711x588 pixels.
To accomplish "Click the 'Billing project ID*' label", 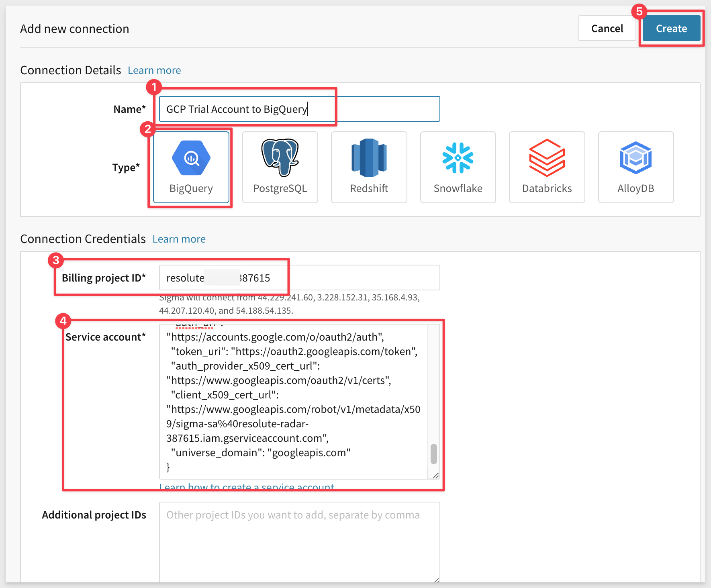I will click(104, 278).
